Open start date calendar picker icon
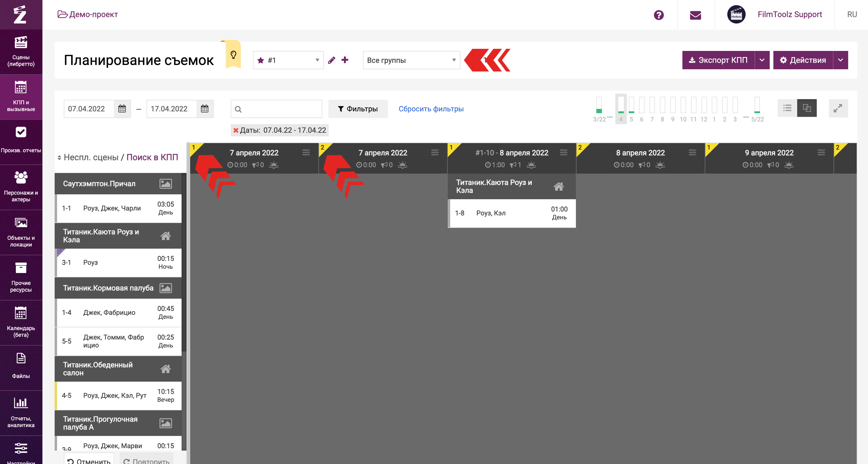The width and height of the screenshot is (868, 464). (x=122, y=109)
